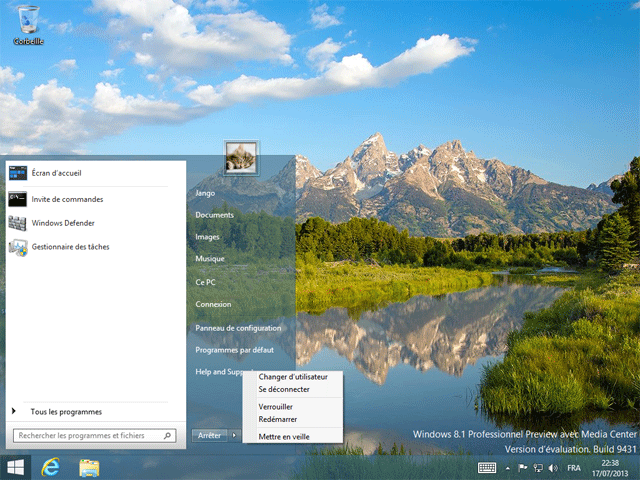
Task: Open the touch keyboard from the taskbar
Action: [487, 467]
